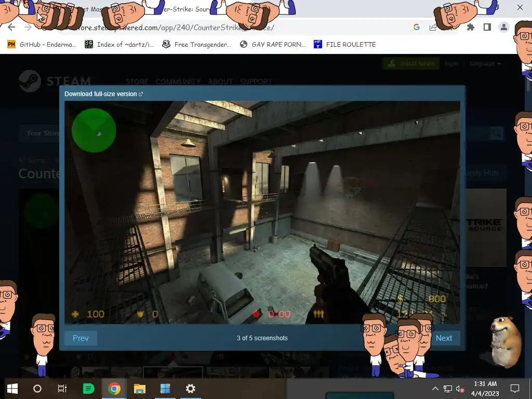
Task: Open the GitHub - Enderma... bookmark
Action: pyautogui.click(x=42, y=45)
